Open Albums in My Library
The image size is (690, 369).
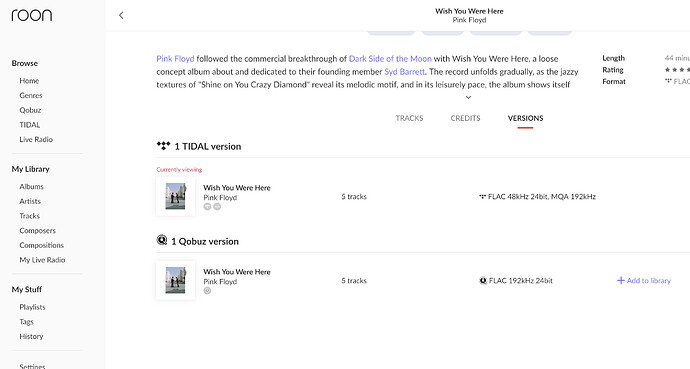(31, 186)
